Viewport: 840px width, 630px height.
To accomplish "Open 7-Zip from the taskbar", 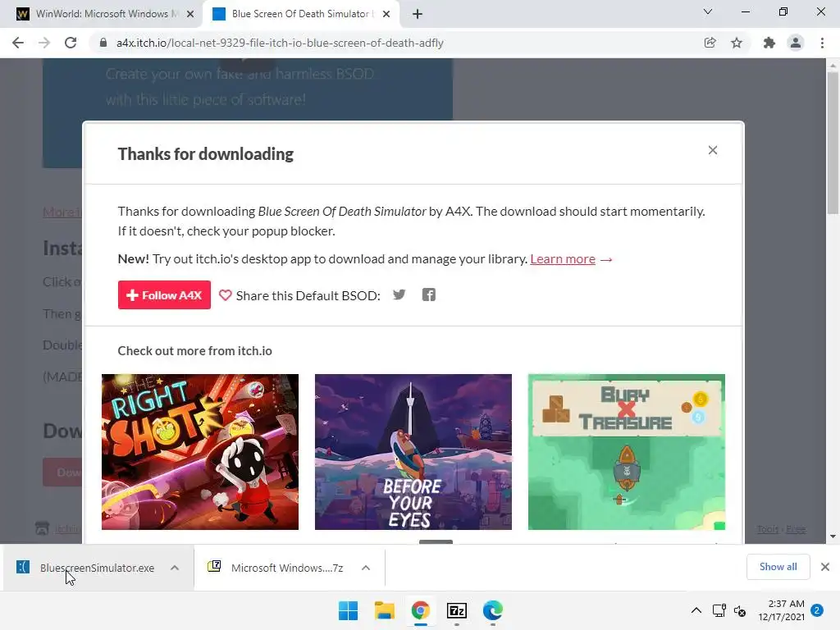I will (456, 610).
